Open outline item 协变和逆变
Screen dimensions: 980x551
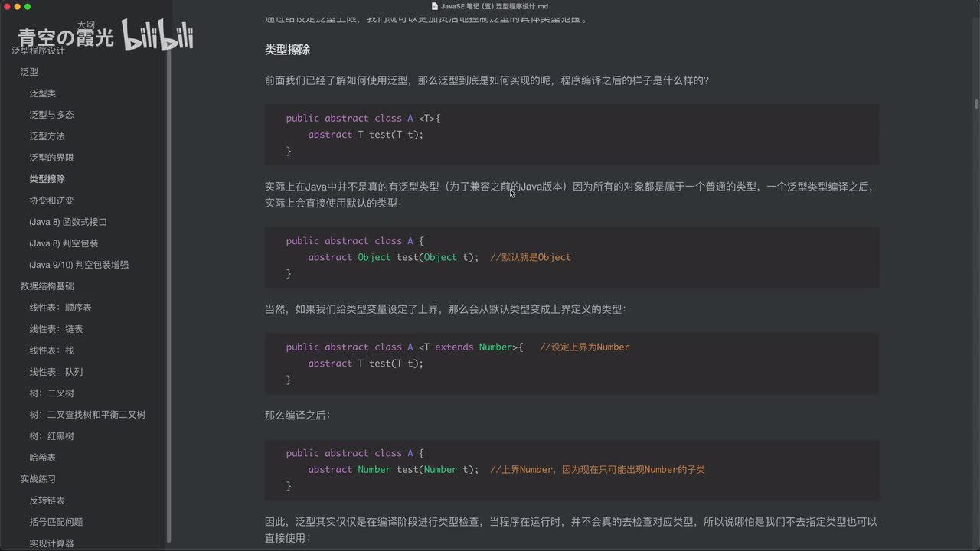click(x=51, y=201)
